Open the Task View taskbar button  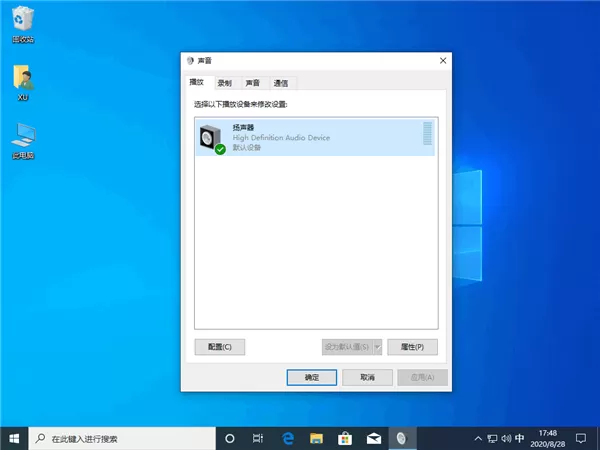(x=258, y=439)
